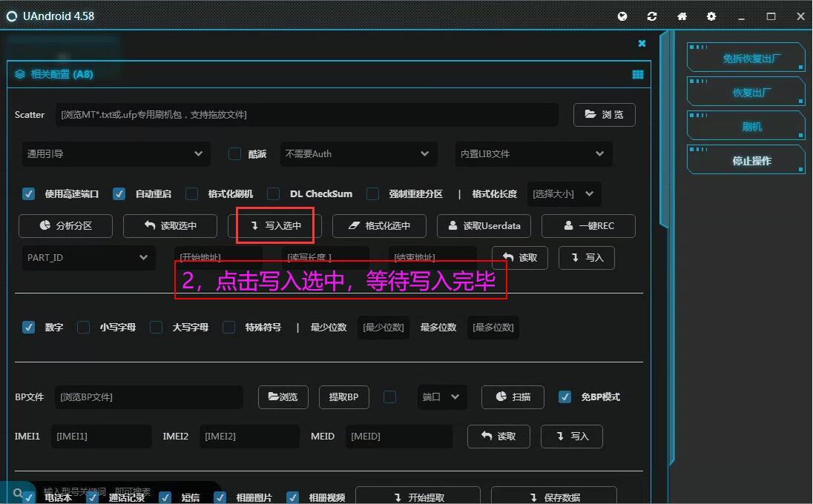Uncheck the 短信 checkbox

point(165,497)
